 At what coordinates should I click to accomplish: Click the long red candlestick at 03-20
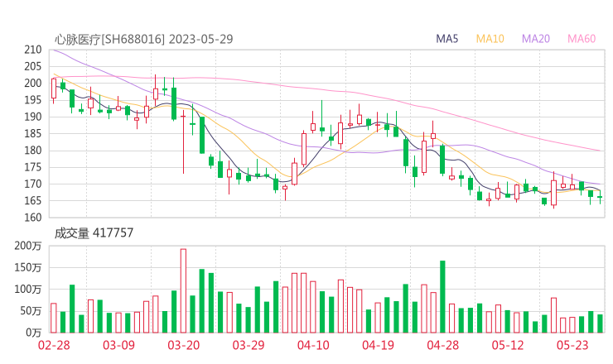(x=183, y=141)
